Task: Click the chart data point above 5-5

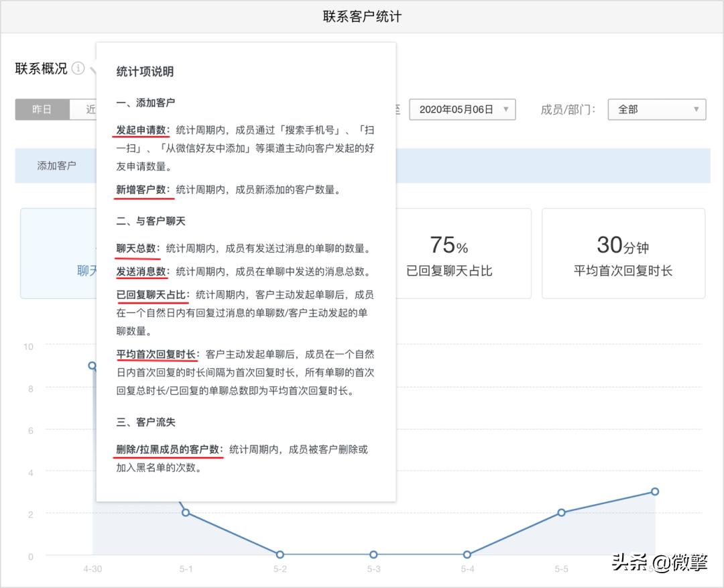Action: pyautogui.click(x=560, y=512)
